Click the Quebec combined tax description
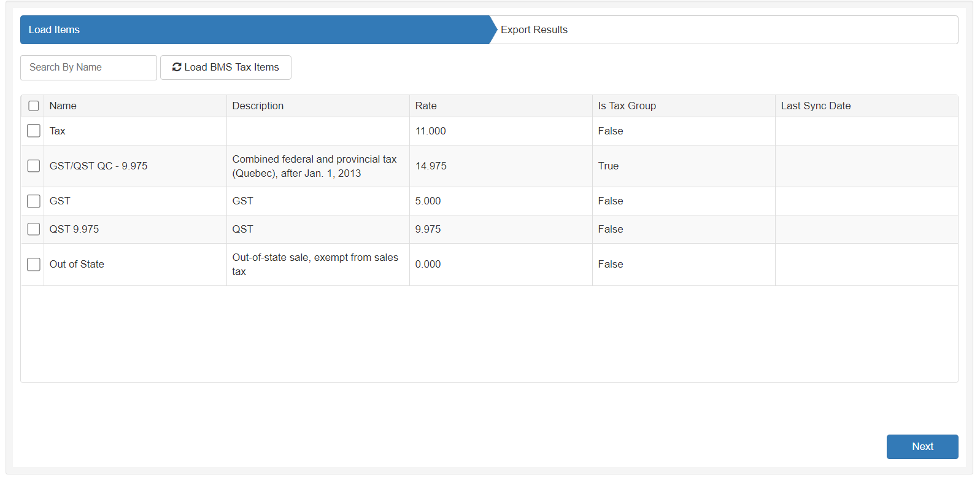The width and height of the screenshot is (980, 480). [314, 166]
